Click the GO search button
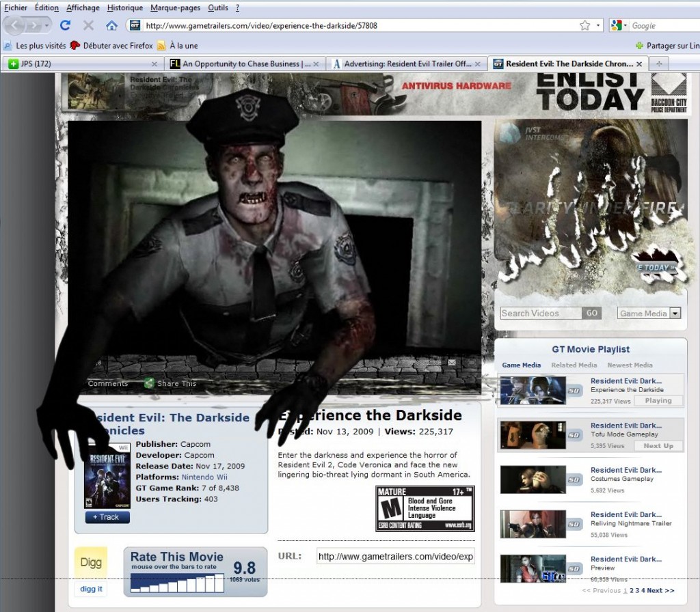700x612 pixels. coord(591,313)
